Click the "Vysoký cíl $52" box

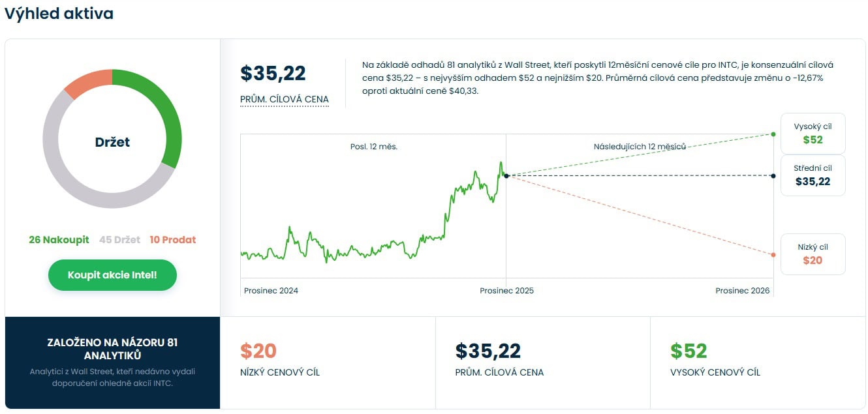(813, 134)
